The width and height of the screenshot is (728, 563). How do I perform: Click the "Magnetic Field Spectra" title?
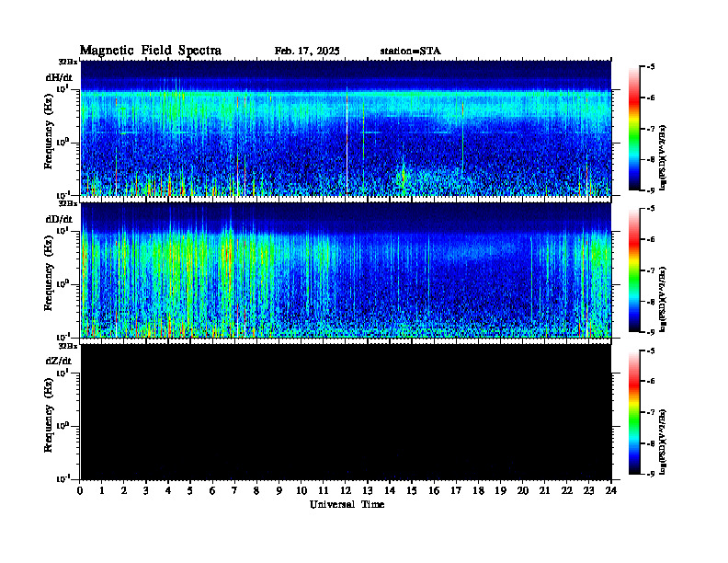point(151,51)
